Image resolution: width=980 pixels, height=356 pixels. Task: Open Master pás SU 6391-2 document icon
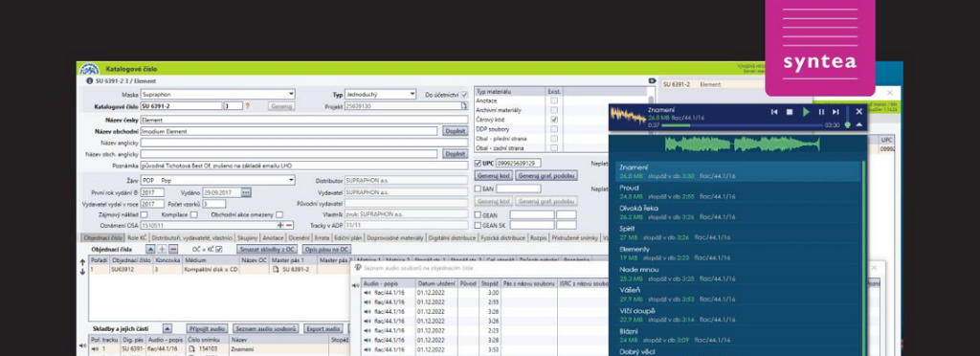tap(276, 270)
